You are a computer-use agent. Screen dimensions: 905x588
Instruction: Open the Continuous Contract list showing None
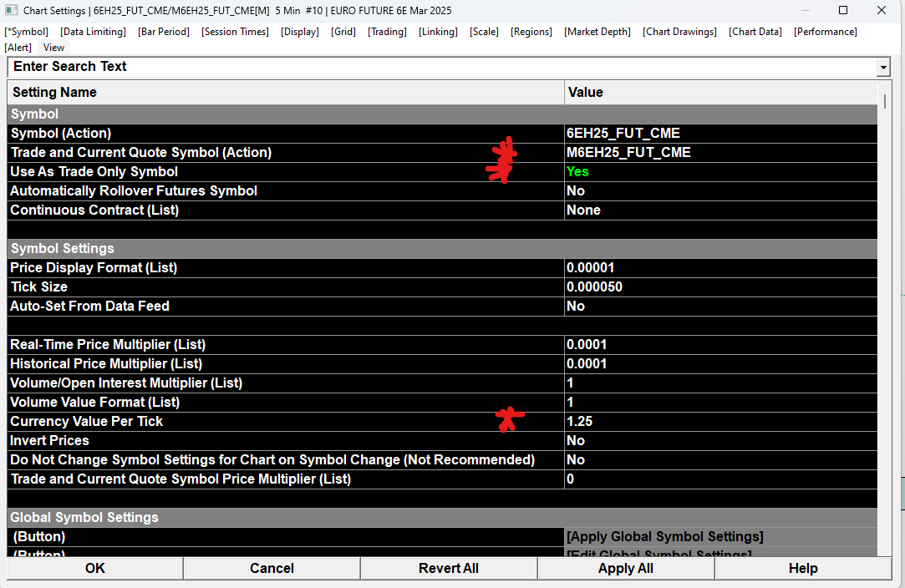tap(720, 210)
